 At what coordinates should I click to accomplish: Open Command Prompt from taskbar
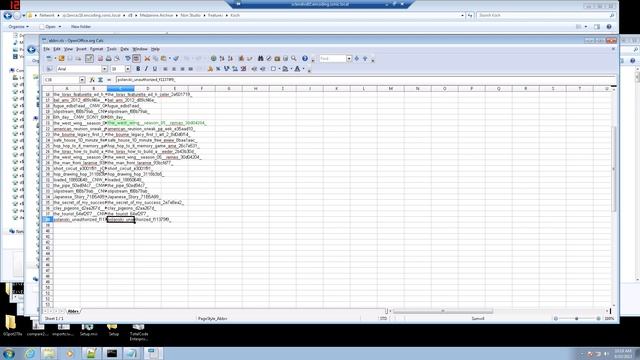click(112, 353)
